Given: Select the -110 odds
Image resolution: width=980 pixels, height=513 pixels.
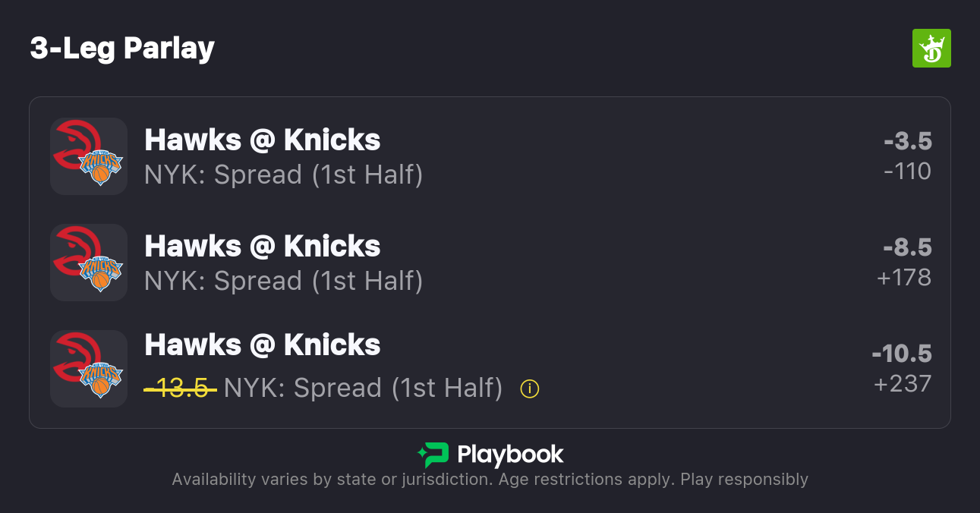Looking at the screenshot, I should [907, 172].
